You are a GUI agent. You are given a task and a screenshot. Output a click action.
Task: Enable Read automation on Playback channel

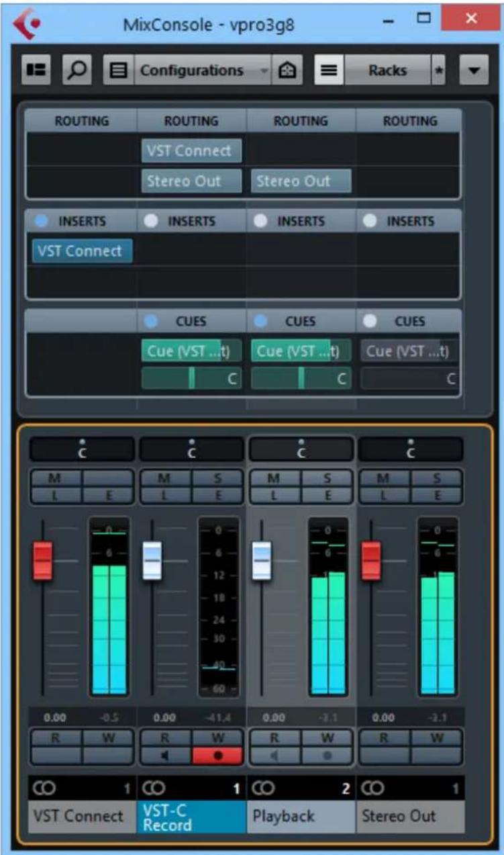coord(274,737)
